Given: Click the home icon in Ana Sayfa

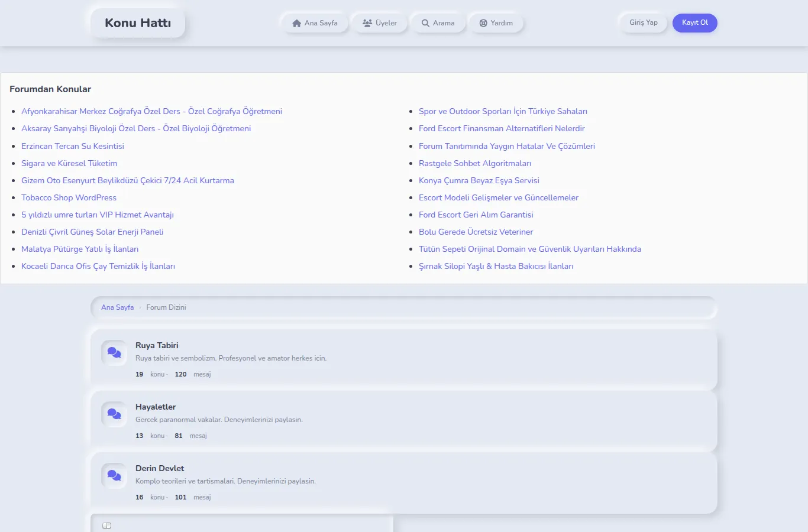Looking at the screenshot, I should (297, 23).
